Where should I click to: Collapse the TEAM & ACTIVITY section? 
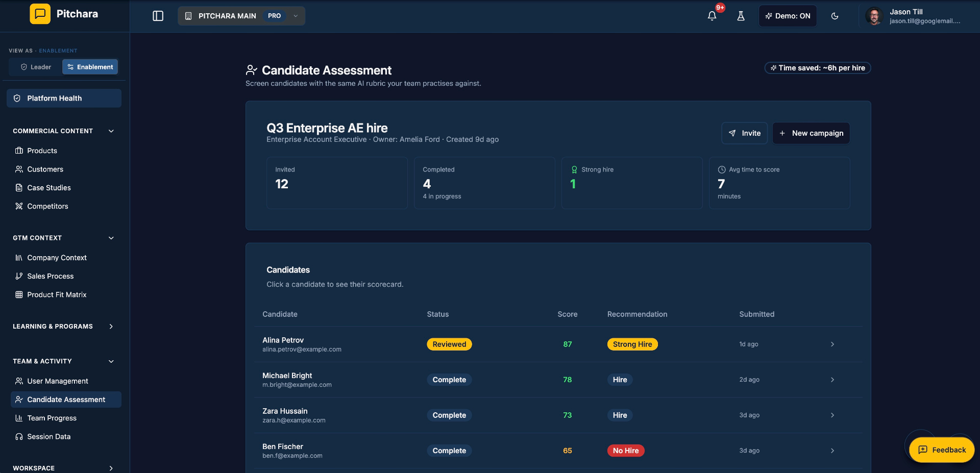tap(111, 361)
